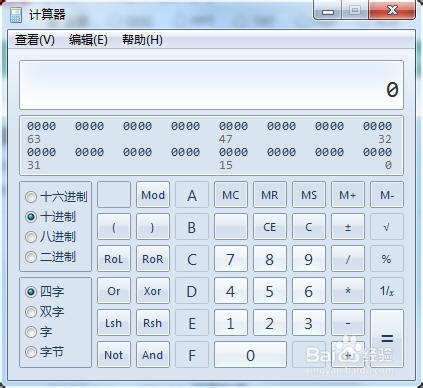Click the CE clear entry button
The width and height of the screenshot is (423, 388).
(270, 227)
